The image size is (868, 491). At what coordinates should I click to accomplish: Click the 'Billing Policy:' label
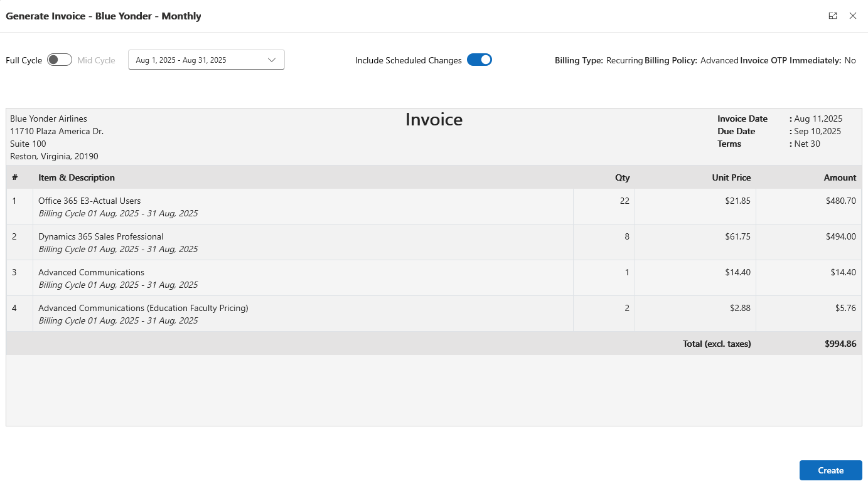[671, 60]
